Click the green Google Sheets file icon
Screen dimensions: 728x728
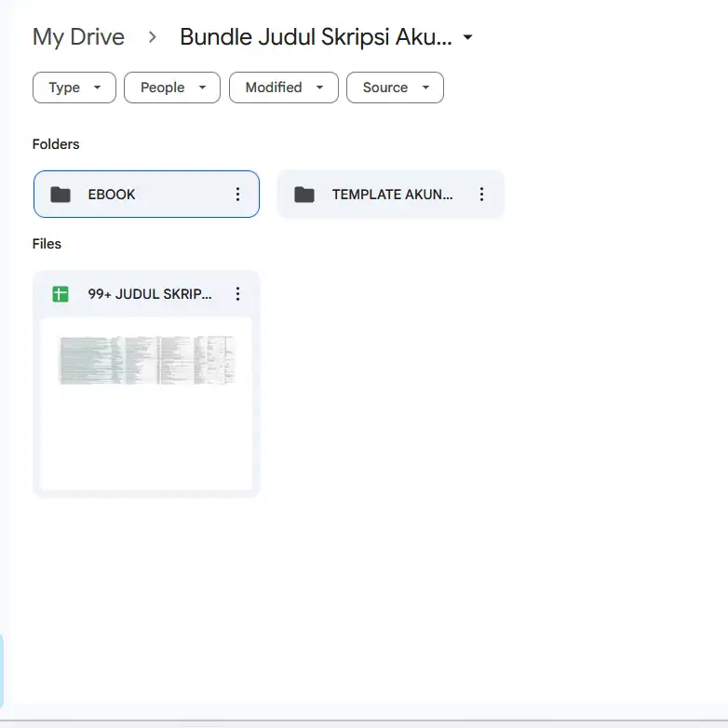pos(61,294)
